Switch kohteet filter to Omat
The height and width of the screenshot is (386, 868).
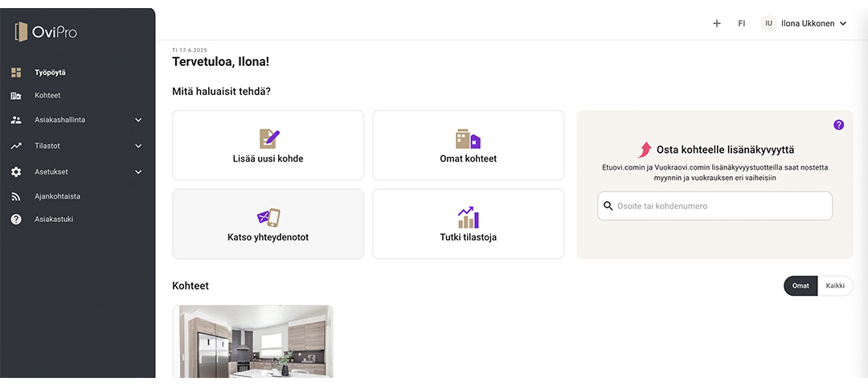[800, 285]
